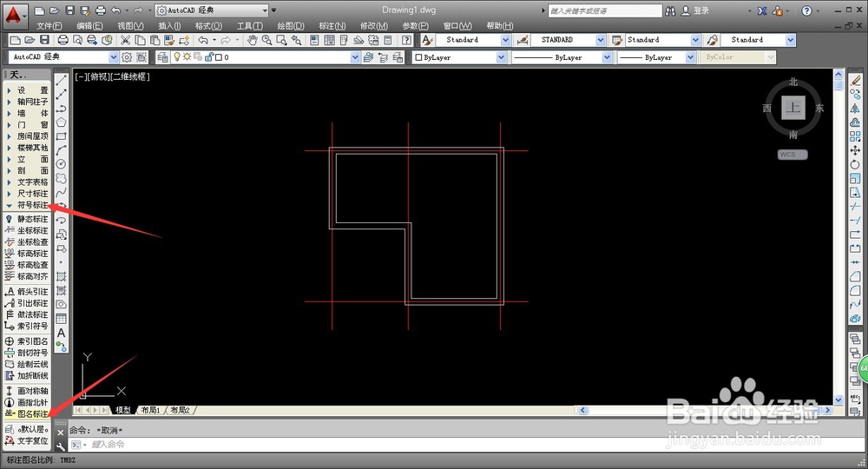Click Save icon in quick access bar

pos(69,10)
